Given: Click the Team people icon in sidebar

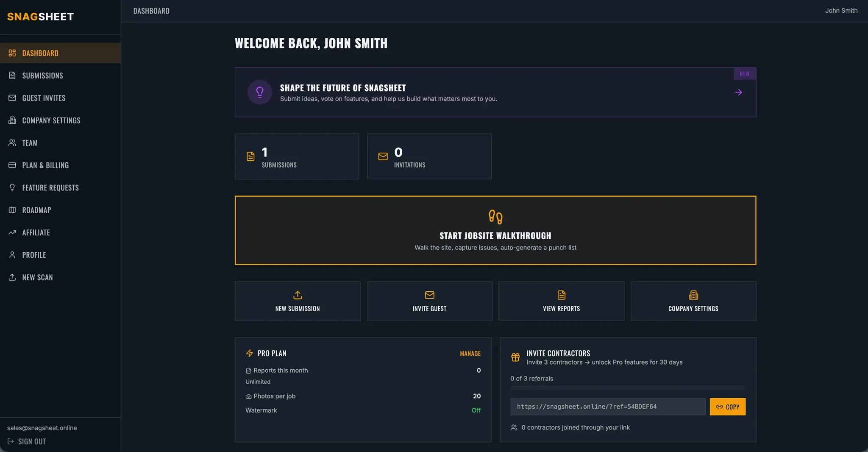Looking at the screenshot, I should [12, 143].
